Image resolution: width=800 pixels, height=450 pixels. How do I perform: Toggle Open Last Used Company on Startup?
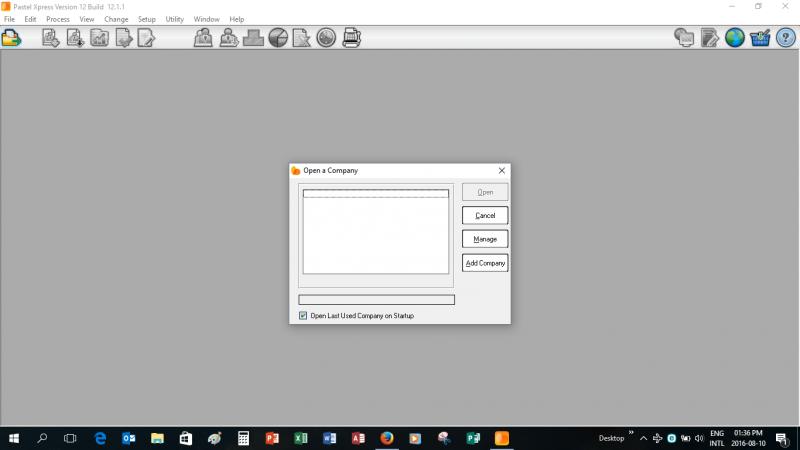pos(304,316)
